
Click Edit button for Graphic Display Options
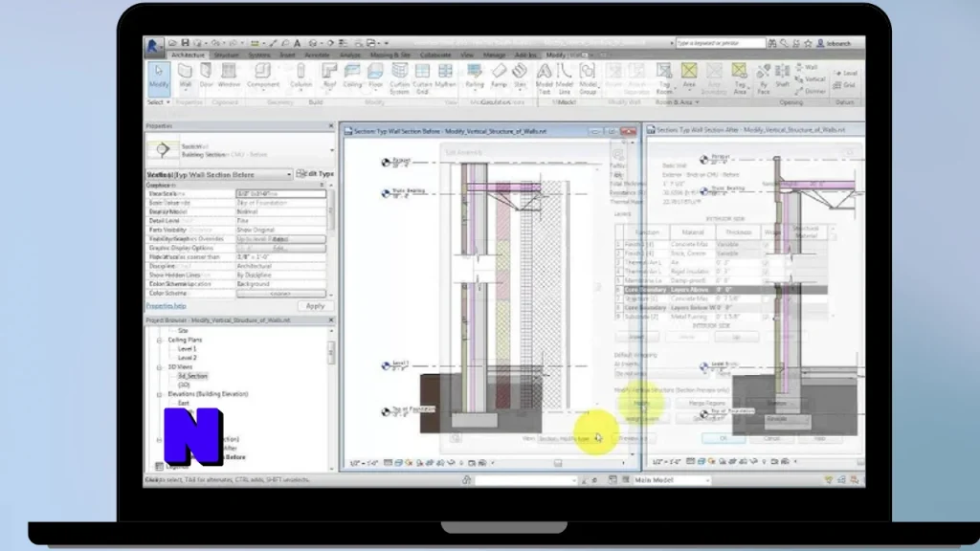(x=280, y=248)
